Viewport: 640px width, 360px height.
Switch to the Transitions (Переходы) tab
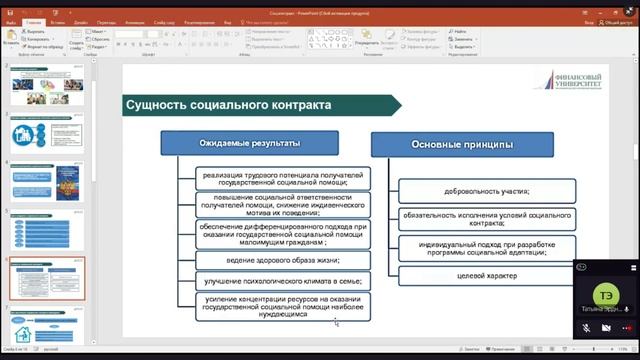click(x=107, y=22)
